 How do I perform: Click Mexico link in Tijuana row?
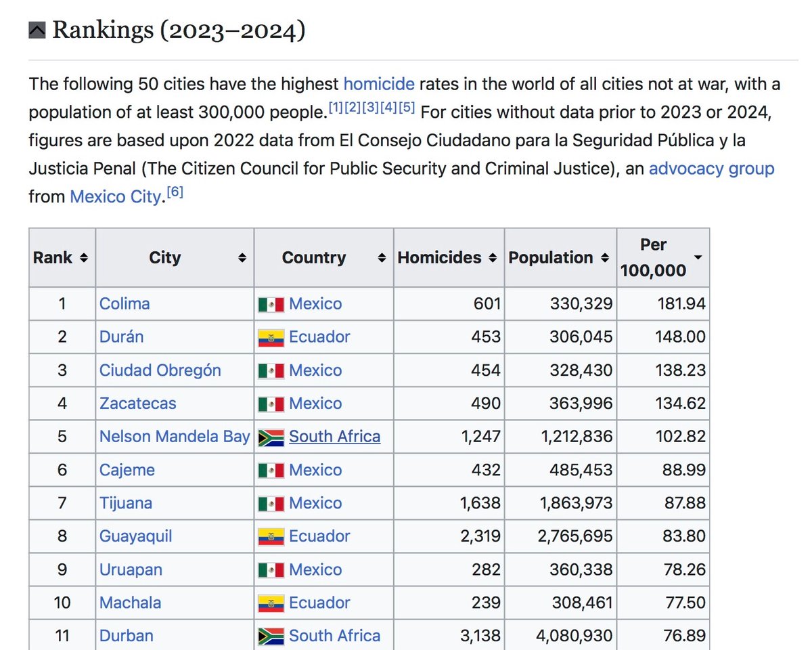coord(315,503)
